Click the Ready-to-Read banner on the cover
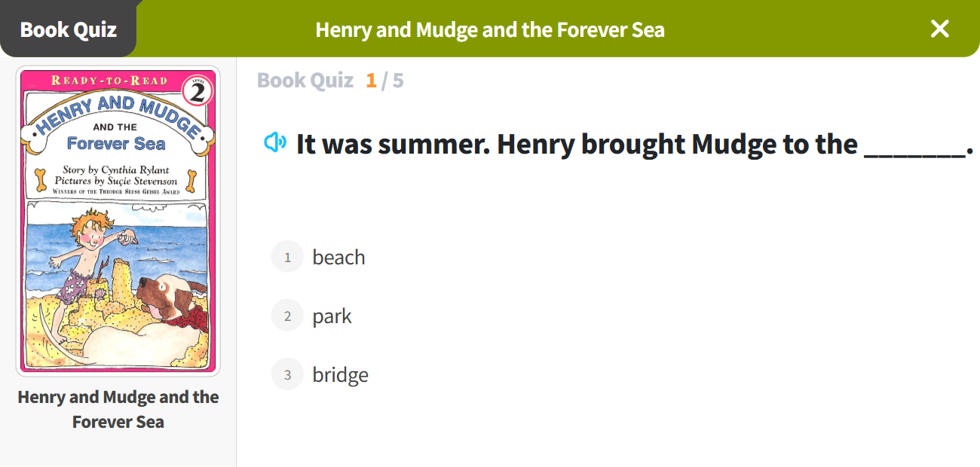 109,81
